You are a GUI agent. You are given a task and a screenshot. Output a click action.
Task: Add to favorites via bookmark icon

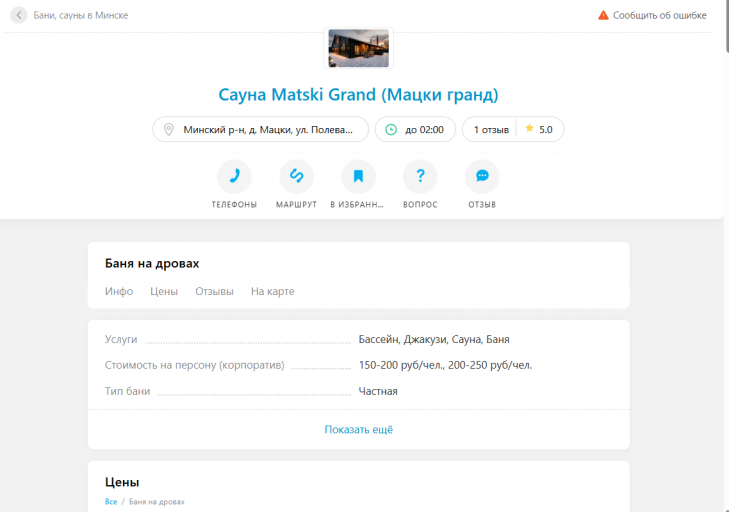358,176
